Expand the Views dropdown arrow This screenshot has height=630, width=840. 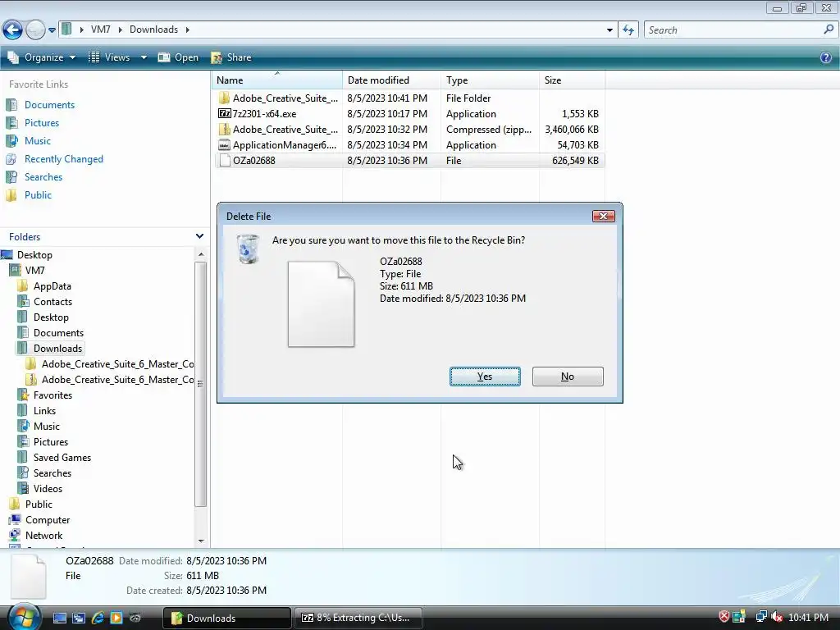144,57
